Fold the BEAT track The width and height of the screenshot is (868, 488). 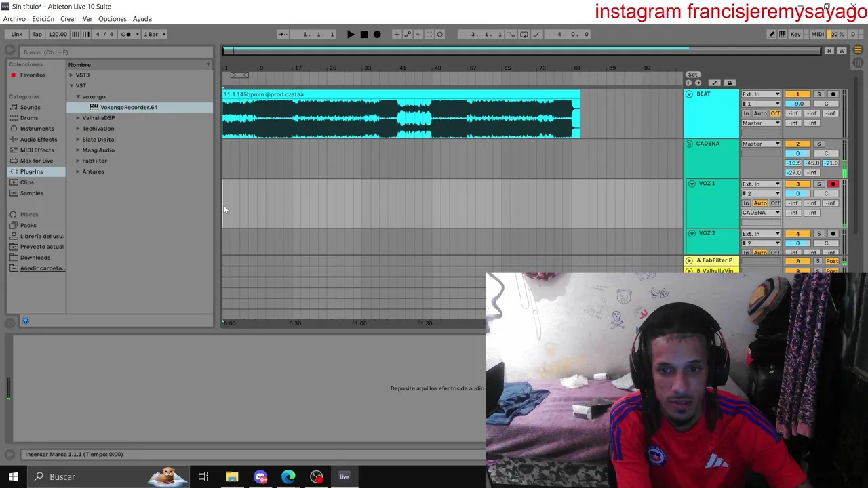click(x=689, y=94)
